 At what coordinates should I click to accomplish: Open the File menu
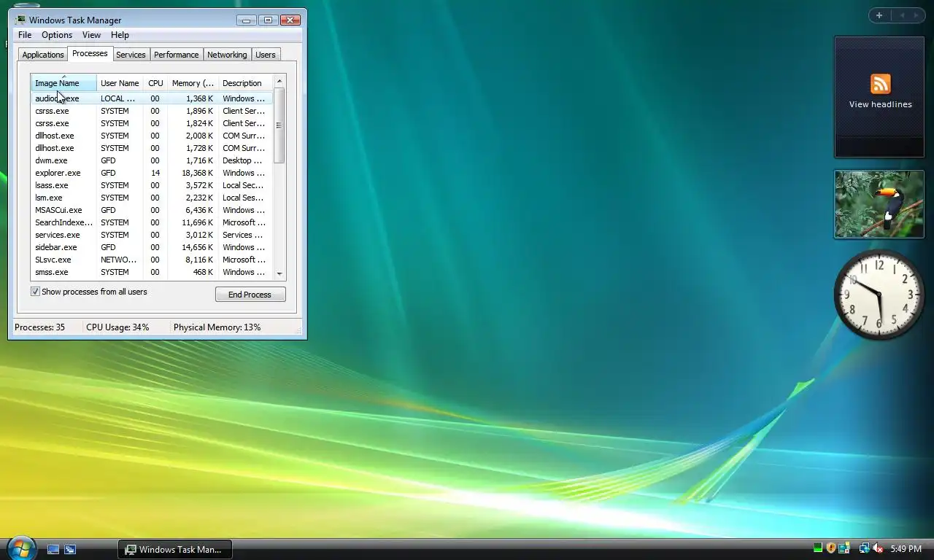pos(25,35)
